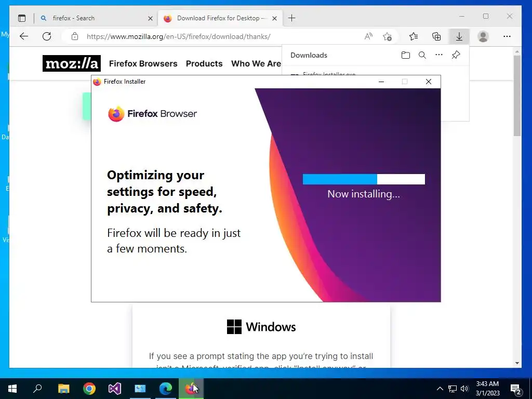Open the Firefox Browsers menu
Image resolution: width=532 pixels, height=399 pixels.
pyautogui.click(x=143, y=63)
